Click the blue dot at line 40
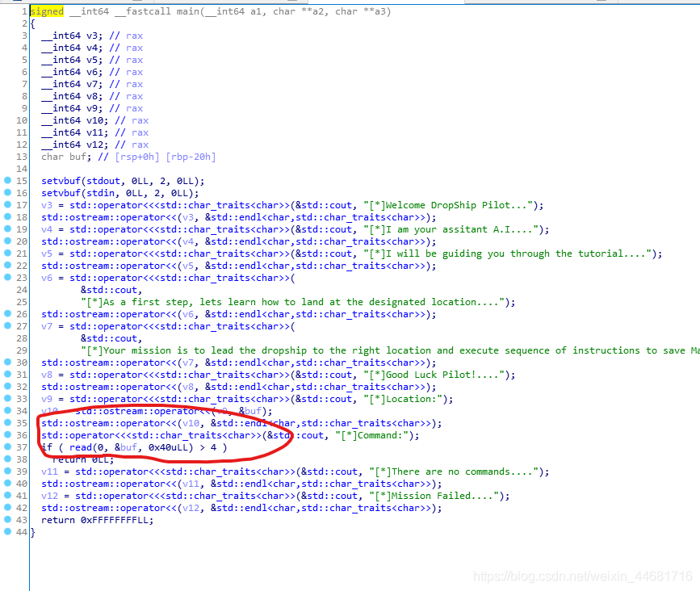The height and width of the screenshot is (591, 700). click(x=7, y=483)
